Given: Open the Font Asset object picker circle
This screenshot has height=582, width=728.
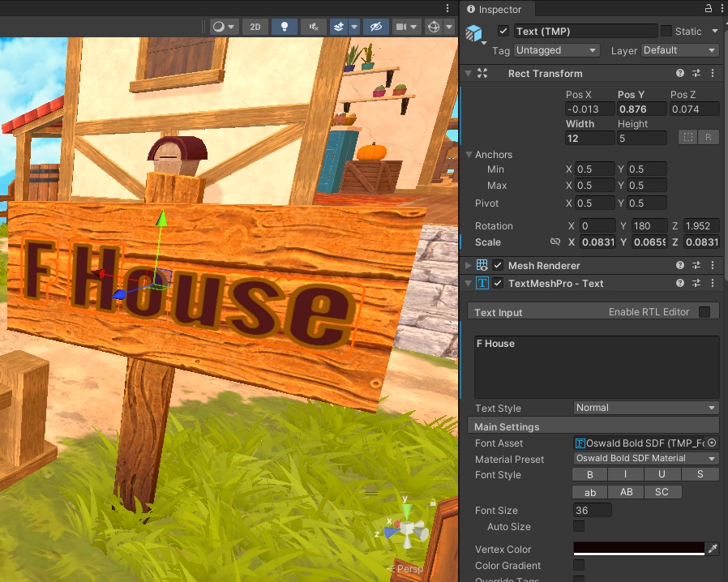Looking at the screenshot, I should [712, 443].
